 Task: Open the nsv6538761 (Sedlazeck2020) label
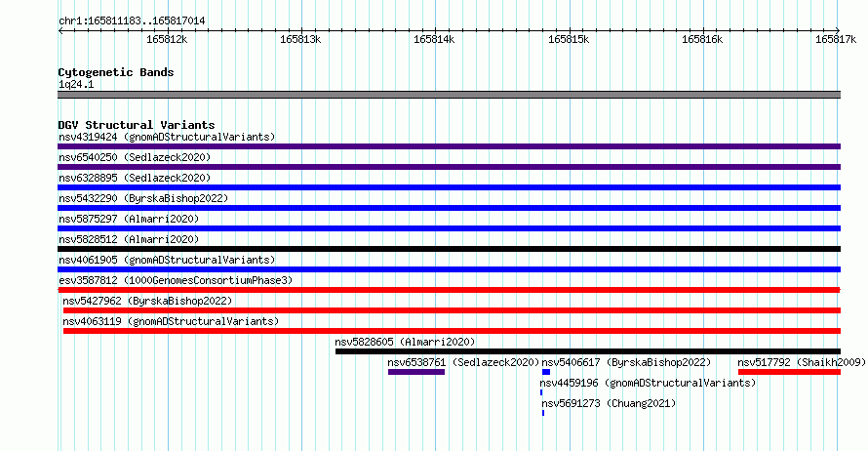click(x=463, y=362)
